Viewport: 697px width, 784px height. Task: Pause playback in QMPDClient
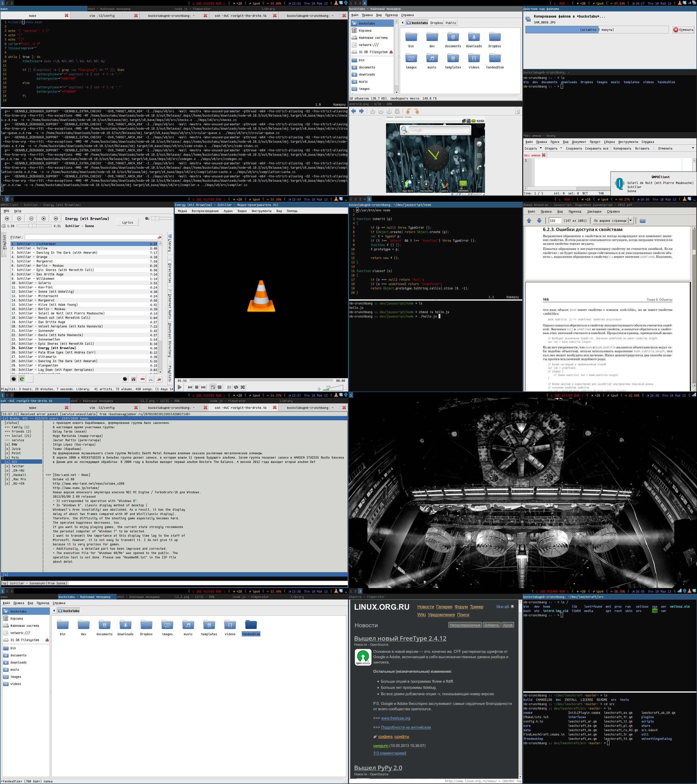coord(31,218)
